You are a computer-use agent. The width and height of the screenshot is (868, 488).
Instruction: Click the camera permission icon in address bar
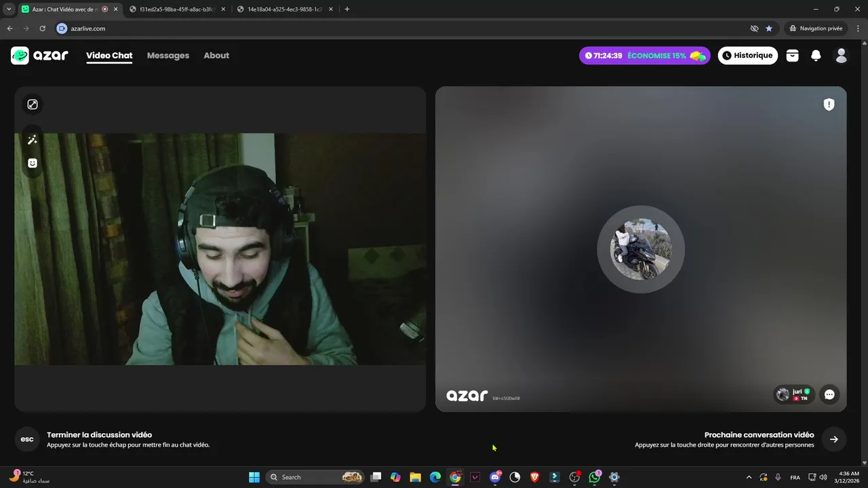point(62,28)
